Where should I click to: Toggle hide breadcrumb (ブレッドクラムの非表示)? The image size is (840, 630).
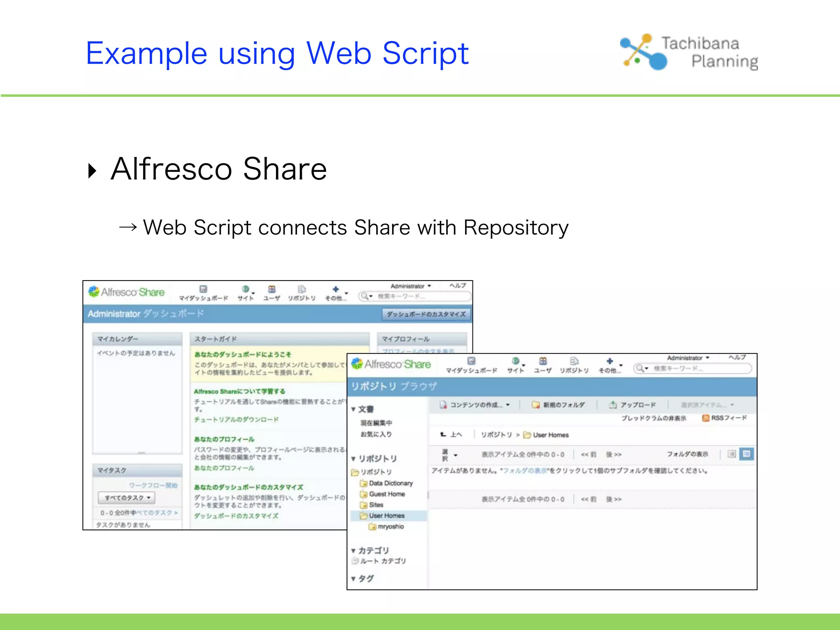tap(653, 418)
